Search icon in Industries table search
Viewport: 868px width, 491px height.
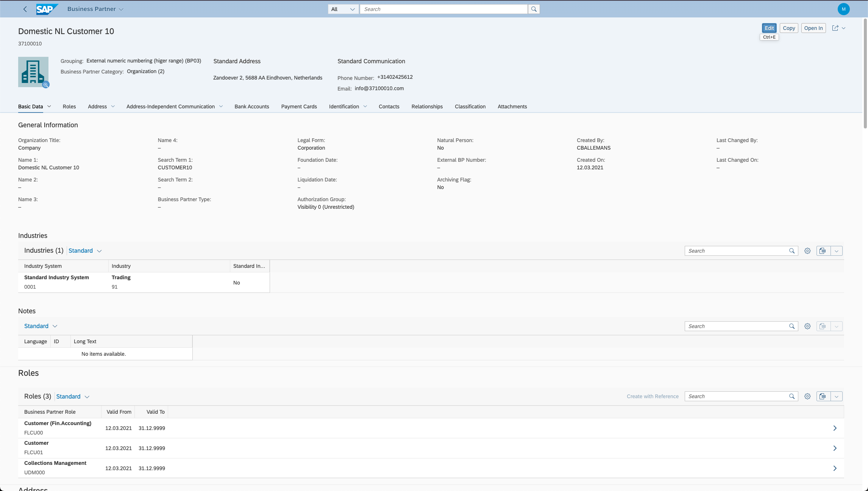[x=792, y=251]
